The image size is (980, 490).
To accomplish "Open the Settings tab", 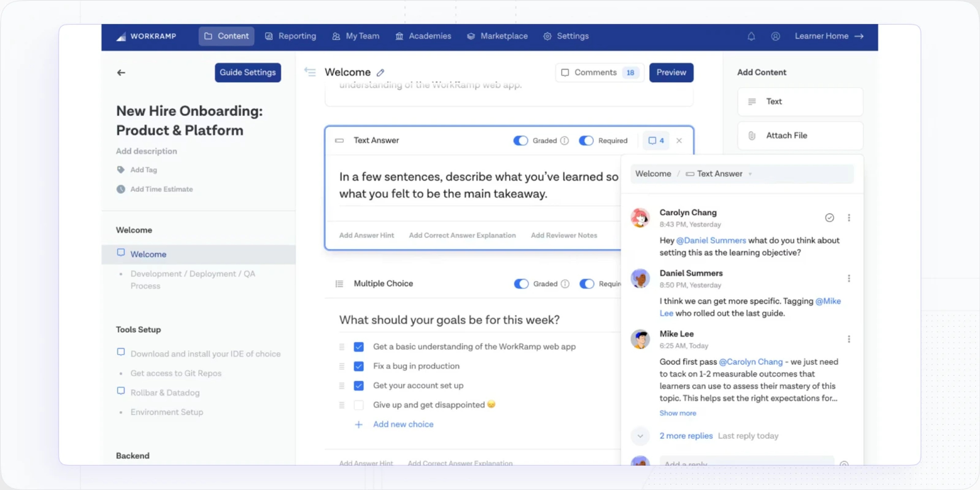I will [566, 36].
